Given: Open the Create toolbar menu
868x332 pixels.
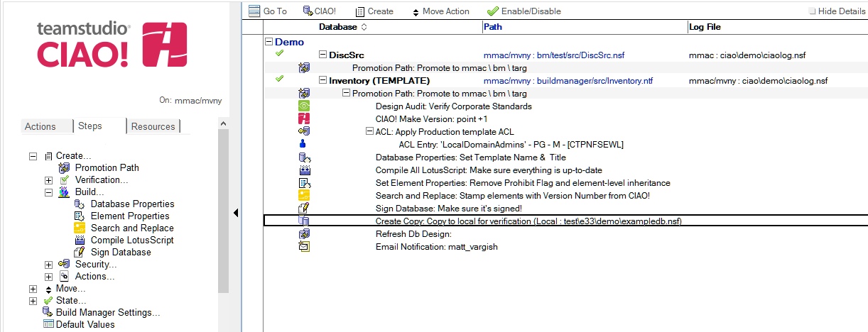Looking at the screenshot, I should click(x=374, y=11).
